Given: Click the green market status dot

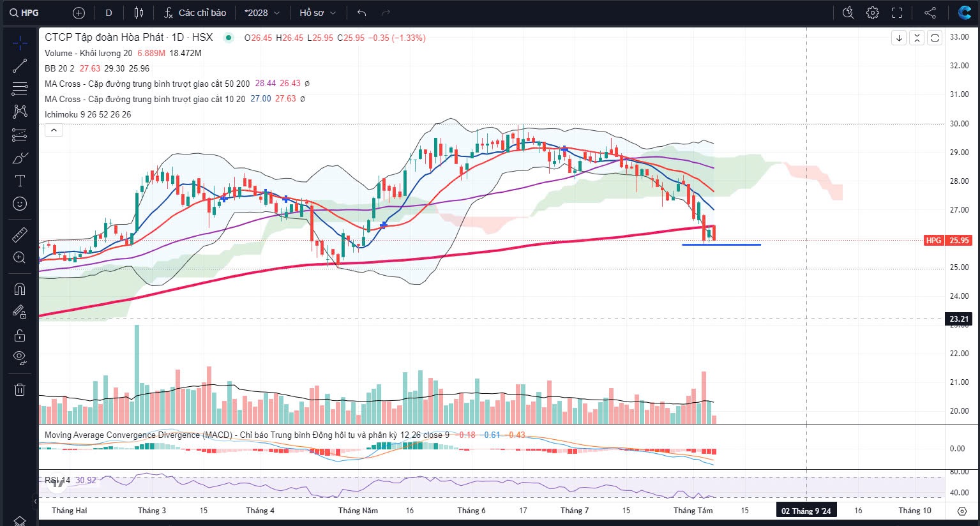Looking at the screenshot, I should pos(228,38).
